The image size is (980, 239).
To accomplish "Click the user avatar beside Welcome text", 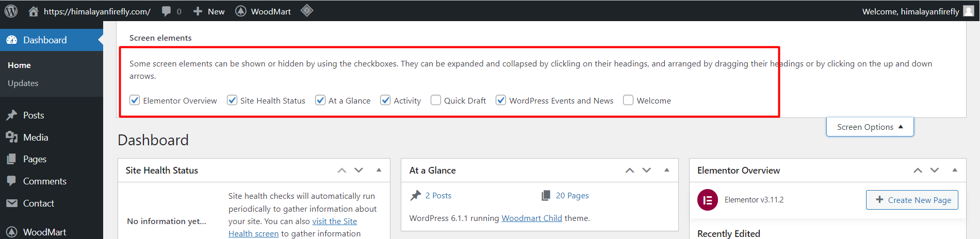I will click(x=969, y=11).
